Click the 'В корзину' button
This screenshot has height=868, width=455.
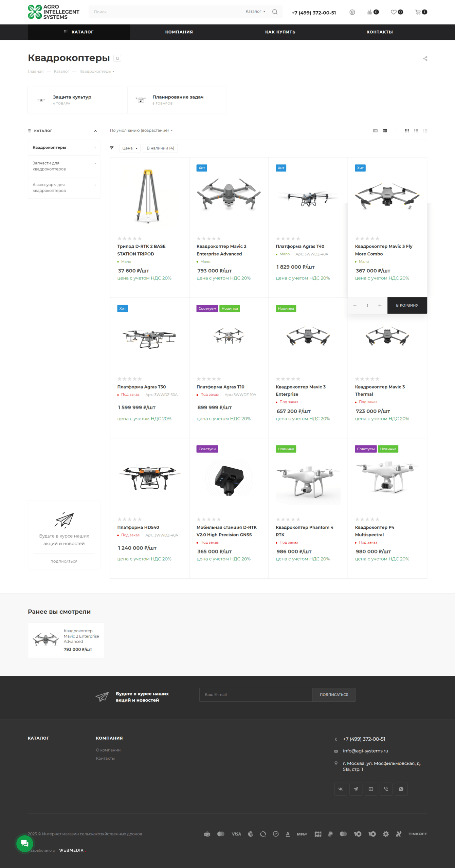407,305
